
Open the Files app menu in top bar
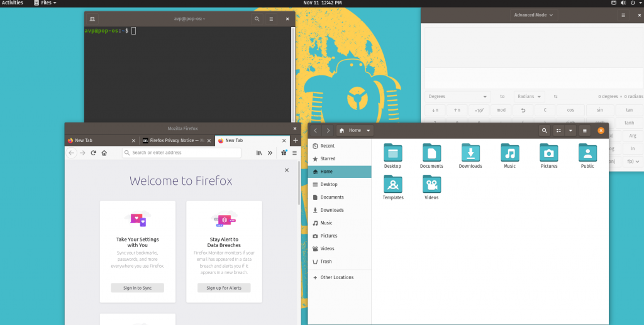click(x=45, y=3)
